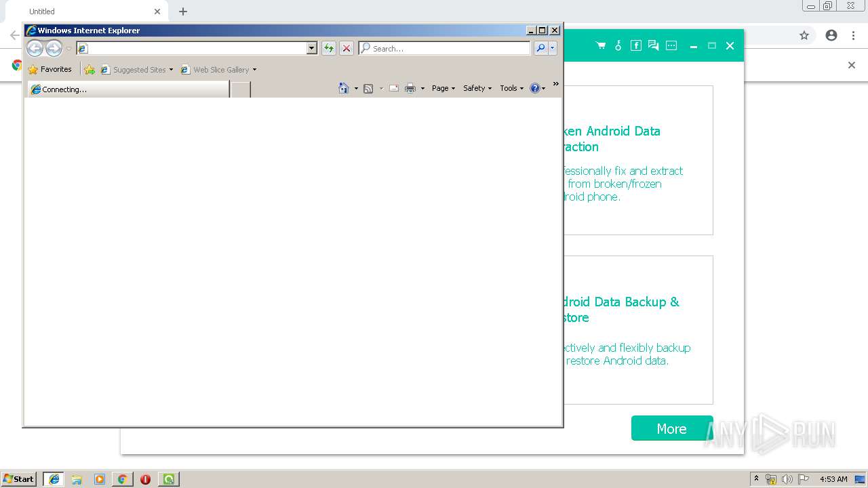
Task: Click the Read Mail icon
Action: point(394,88)
